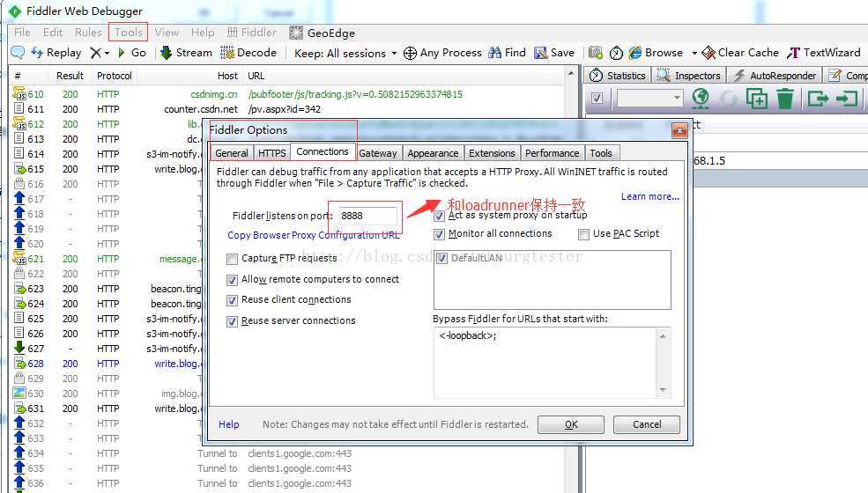Click the Result column header

(x=70, y=75)
